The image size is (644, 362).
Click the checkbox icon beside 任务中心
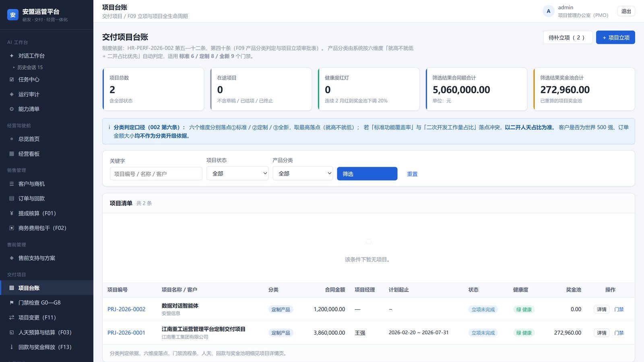click(12, 79)
